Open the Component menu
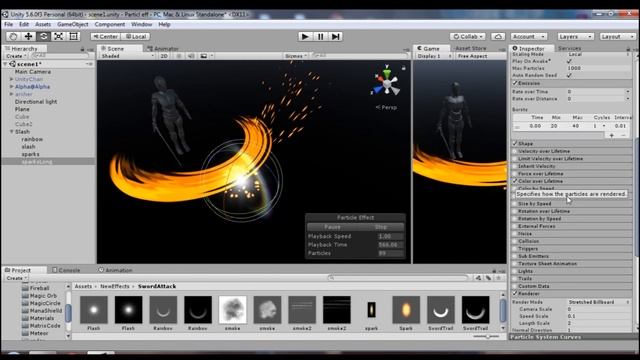Viewport: 640px width, 360px height. pos(110,24)
